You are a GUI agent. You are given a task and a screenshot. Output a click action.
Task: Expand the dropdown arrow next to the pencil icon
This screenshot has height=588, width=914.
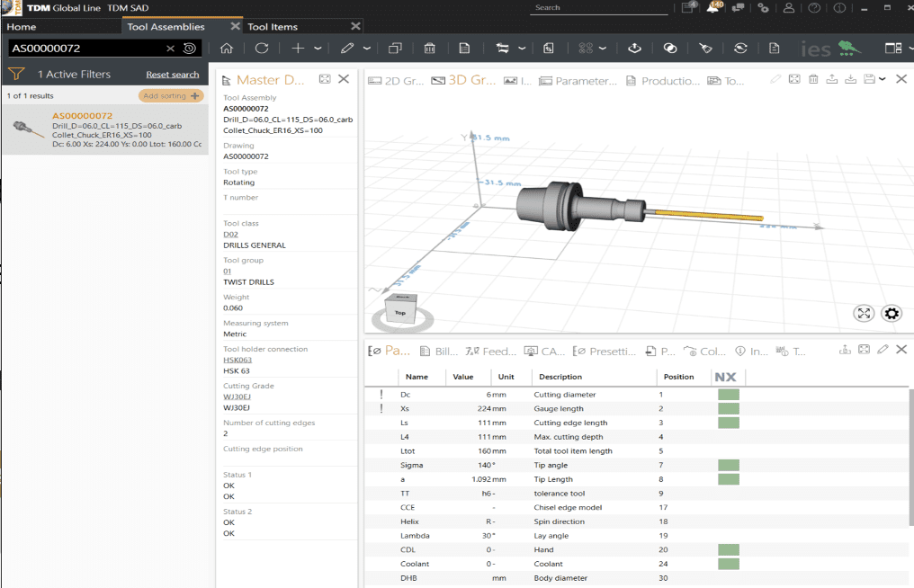[x=367, y=49]
